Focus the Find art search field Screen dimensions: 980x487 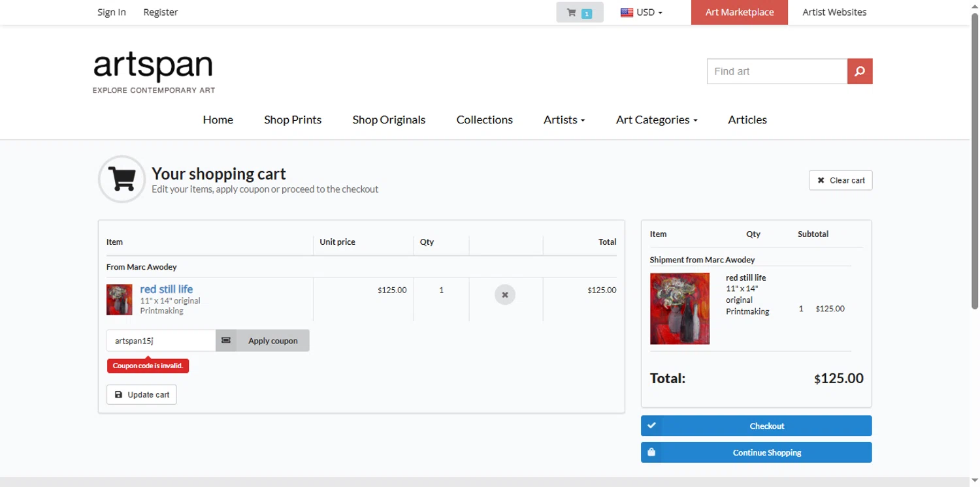coord(777,71)
